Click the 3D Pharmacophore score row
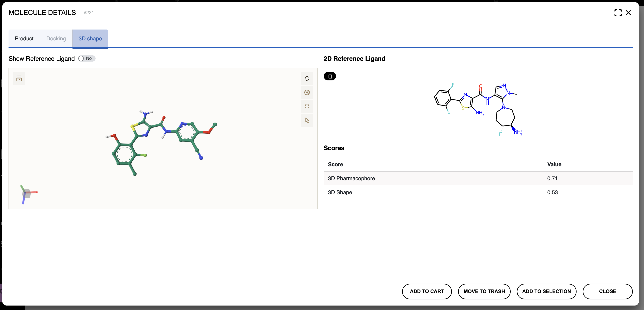Screen dimensions: 644x310 click(478, 178)
